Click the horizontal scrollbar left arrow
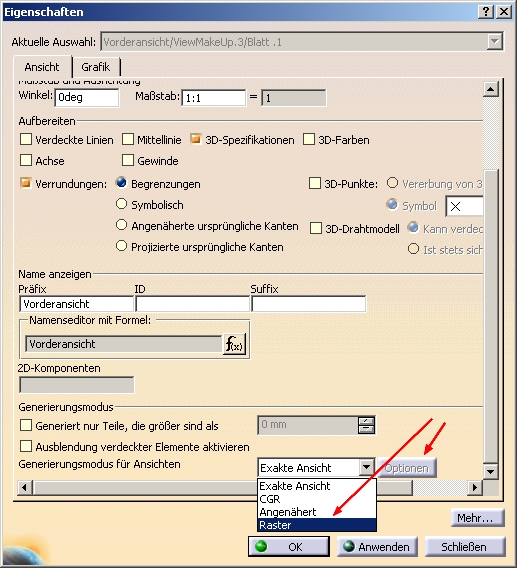The width and height of the screenshot is (517, 568). [25, 488]
